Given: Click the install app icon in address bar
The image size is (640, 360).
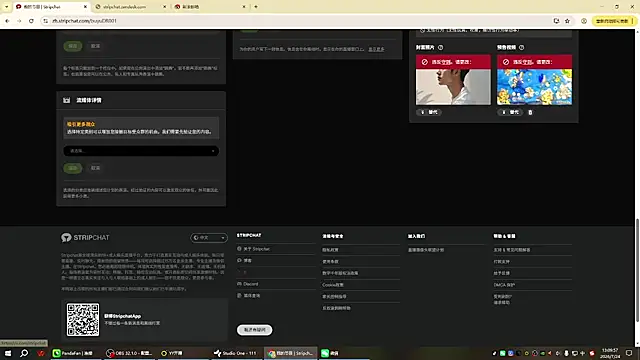Looking at the screenshot, I should pyautogui.click(x=556, y=21).
